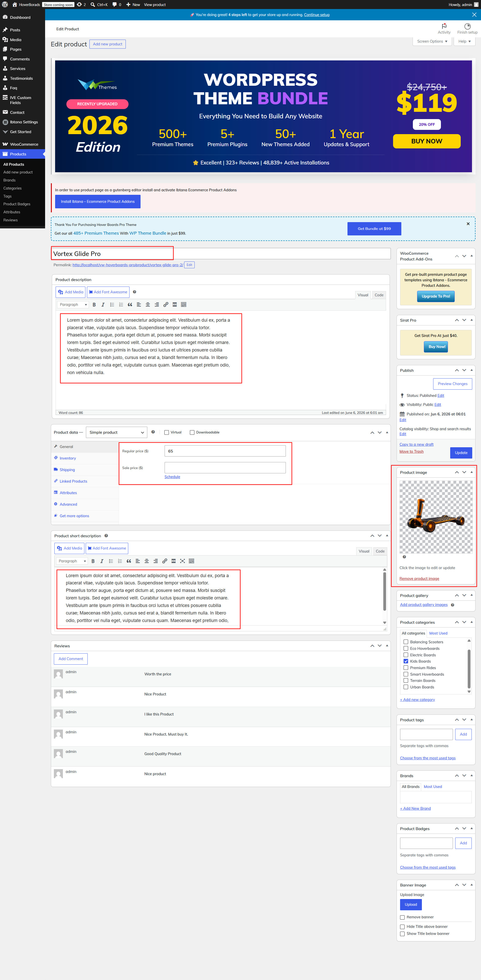Uncheck the Kids Boards category
Screen dimensions: 481x980
click(x=406, y=661)
